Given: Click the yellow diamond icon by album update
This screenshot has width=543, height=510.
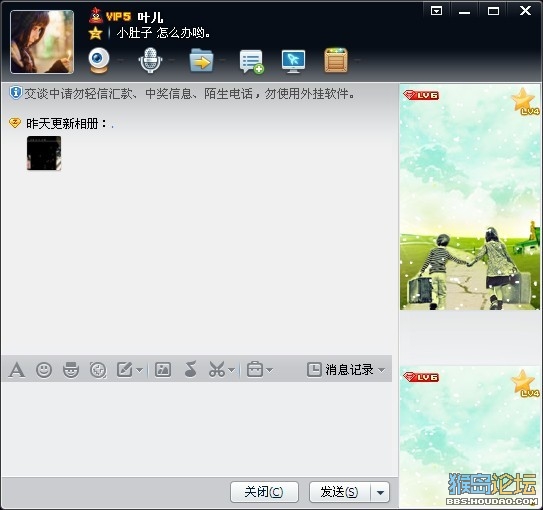Looking at the screenshot, I should pyautogui.click(x=15, y=123).
